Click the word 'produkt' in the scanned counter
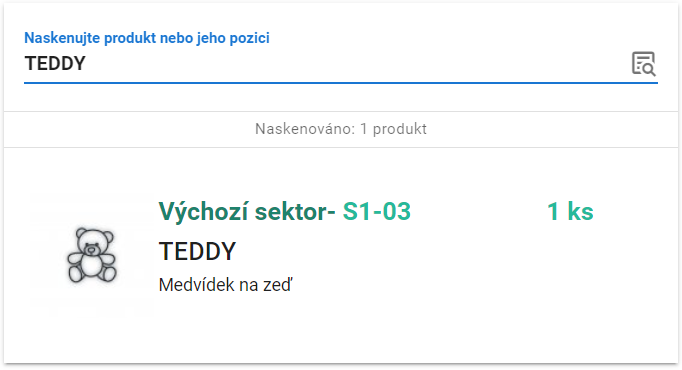 click(x=400, y=129)
